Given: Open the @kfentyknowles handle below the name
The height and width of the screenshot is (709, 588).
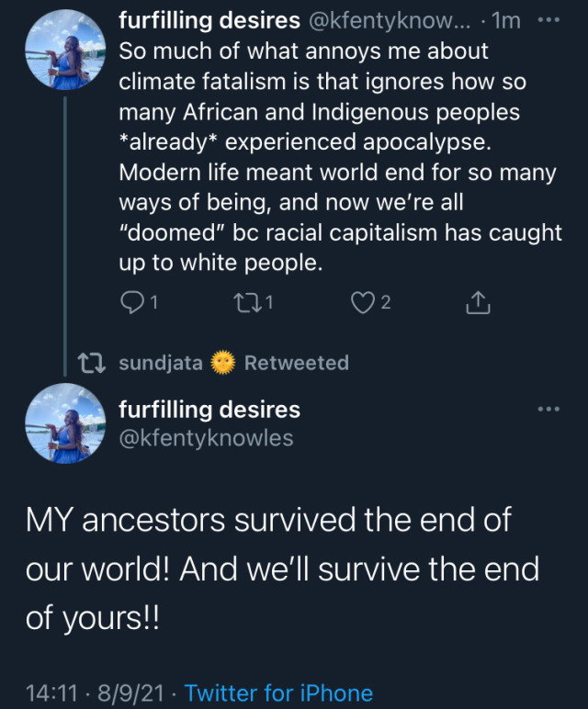Looking at the screenshot, I should coord(207,438).
